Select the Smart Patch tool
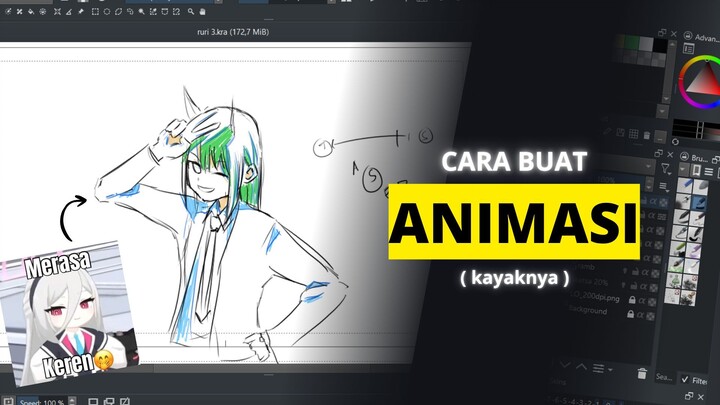The height and width of the screenshot is (405, 720). pyautogui.click(x=20, y=11)
